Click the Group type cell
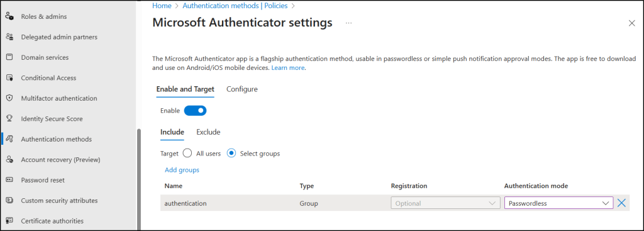 pos(309,203)
